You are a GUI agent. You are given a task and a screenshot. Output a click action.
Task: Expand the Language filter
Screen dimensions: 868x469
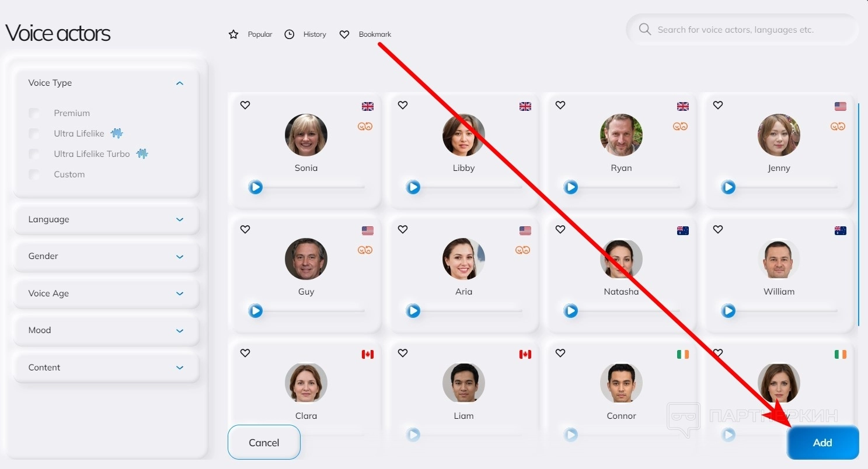[106, 219]
